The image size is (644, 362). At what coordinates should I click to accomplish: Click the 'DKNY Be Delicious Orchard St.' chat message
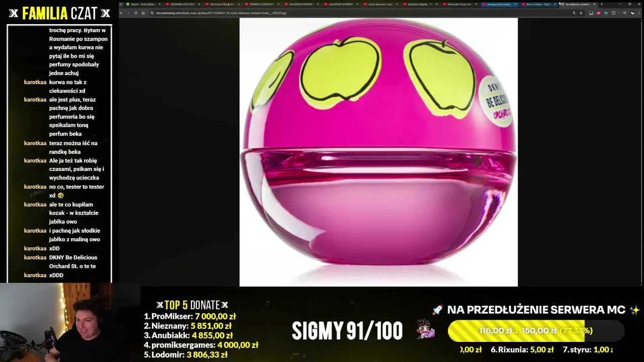[x=73, y=261]
